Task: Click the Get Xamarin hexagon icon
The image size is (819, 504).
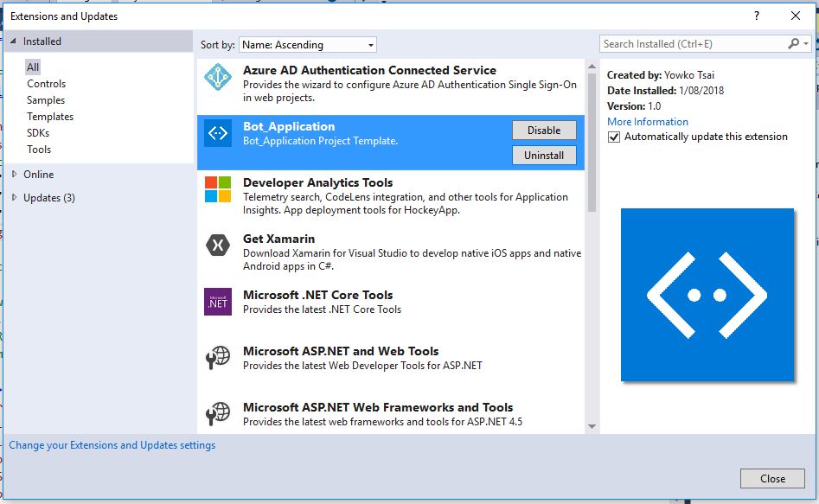Action: (218, 245)
